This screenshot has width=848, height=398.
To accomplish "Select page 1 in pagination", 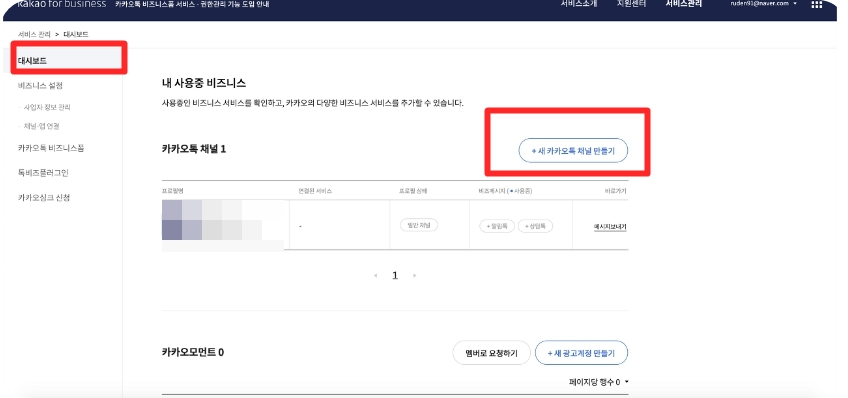I will click(x=395, y=276).
